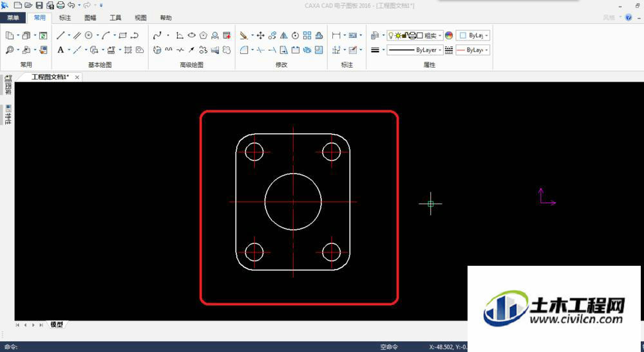
Task: Expand the layer dropdown showing 粗实
Action: [x=439, y=35]
